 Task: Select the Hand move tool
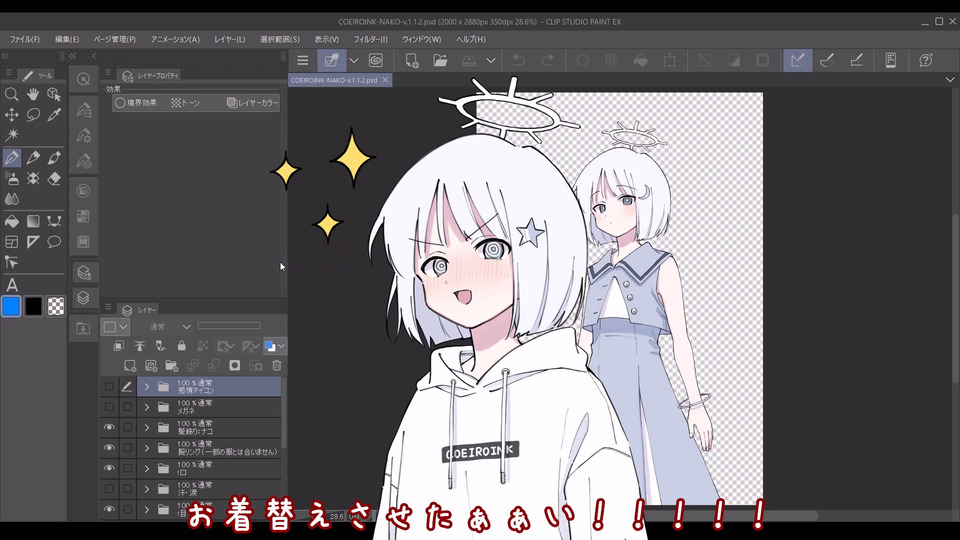coord(33,94)
